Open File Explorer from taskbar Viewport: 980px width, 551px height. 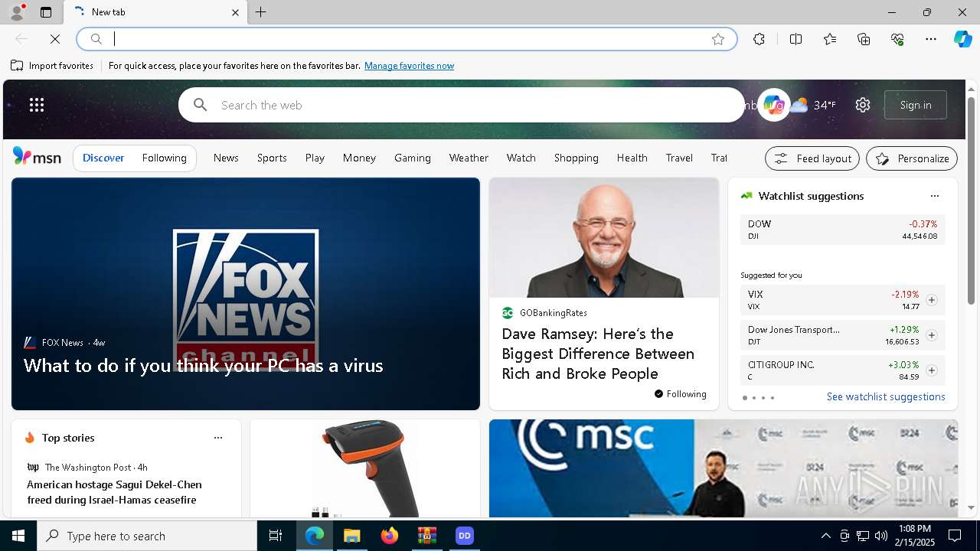click(x=351, y=536)
